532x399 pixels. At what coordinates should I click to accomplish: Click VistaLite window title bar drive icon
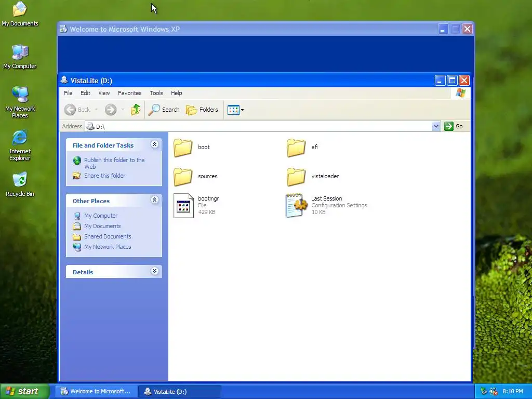click(64, 81)
